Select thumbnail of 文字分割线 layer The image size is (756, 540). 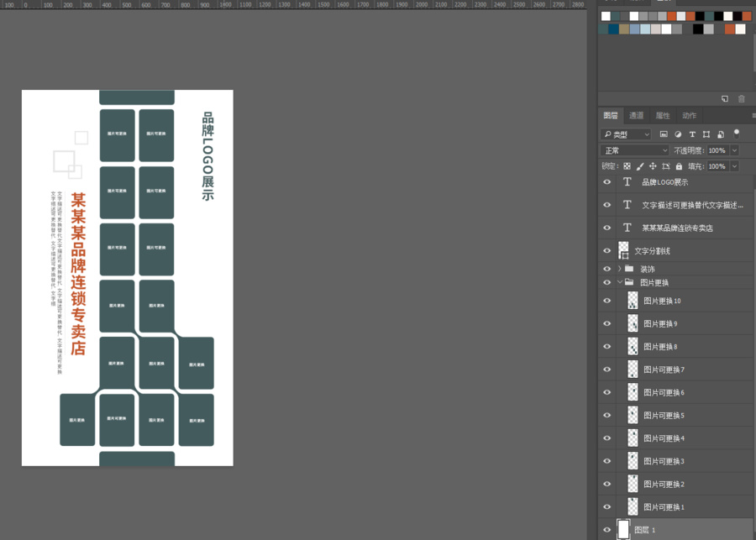pyautogui.click(x=623, y=251)
